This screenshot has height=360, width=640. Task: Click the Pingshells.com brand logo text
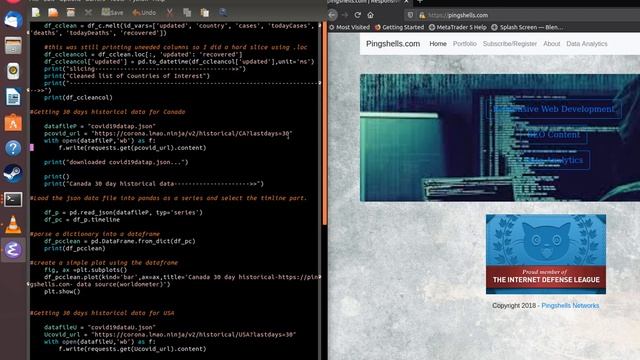tap(393, 44)
